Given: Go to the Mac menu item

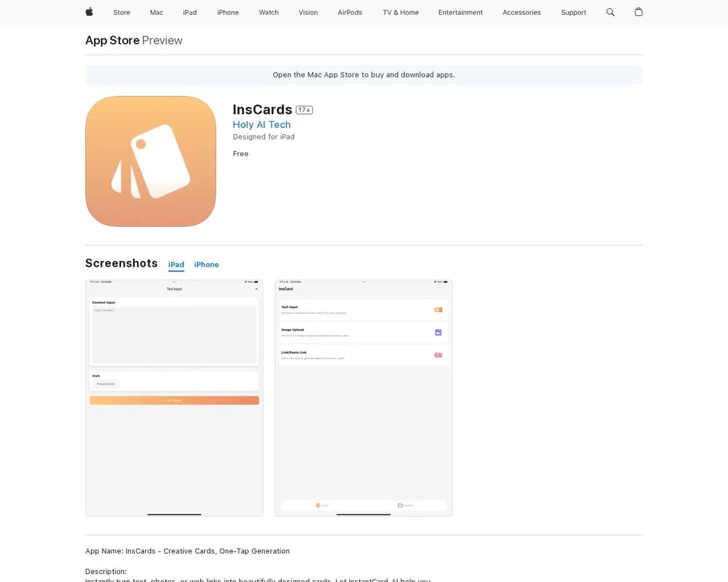Looking at the screenshot, I should click(x=156, y=12).
